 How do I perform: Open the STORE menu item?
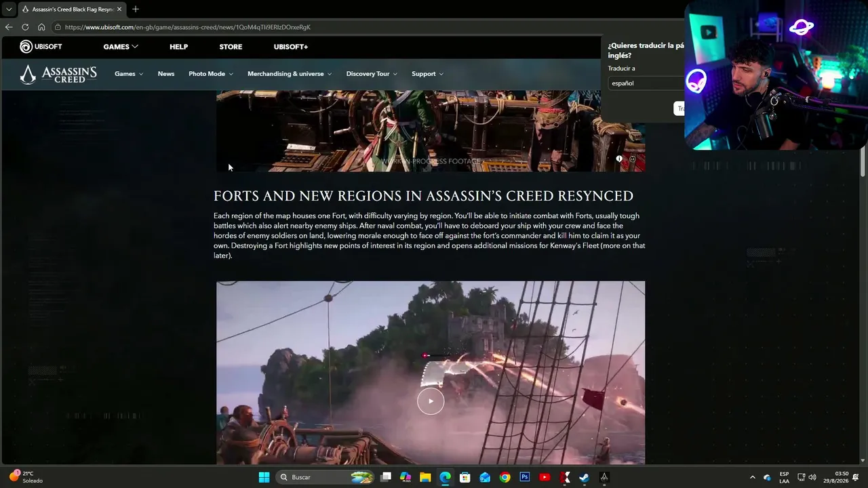click(x=231, y=47)
